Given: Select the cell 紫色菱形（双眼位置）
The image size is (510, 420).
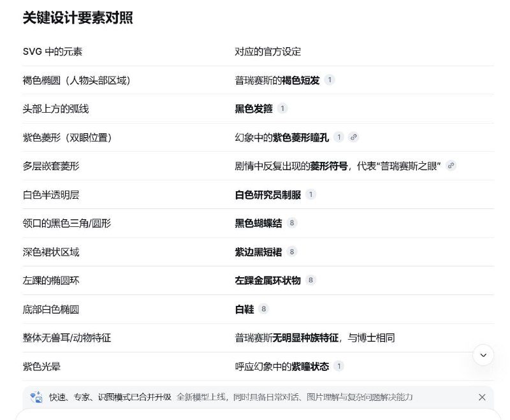Looking at the screenshot, I should (67, 138).
